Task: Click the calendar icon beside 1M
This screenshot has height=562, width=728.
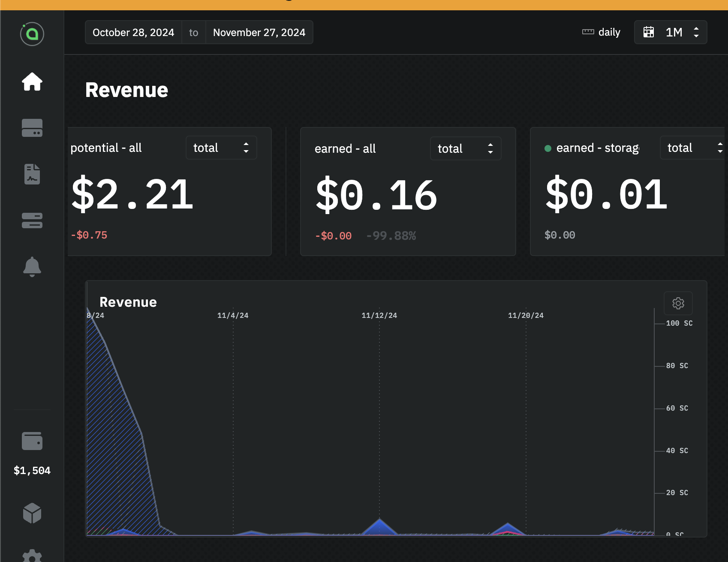Action: 649,32
